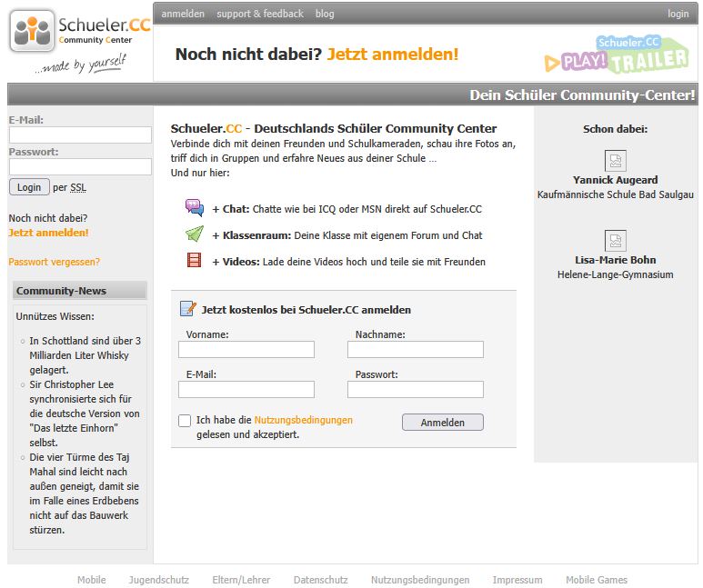Open the orange Nutzungsbedingungen link in form
Screen dimensions: 703x588
click(304, 420)
